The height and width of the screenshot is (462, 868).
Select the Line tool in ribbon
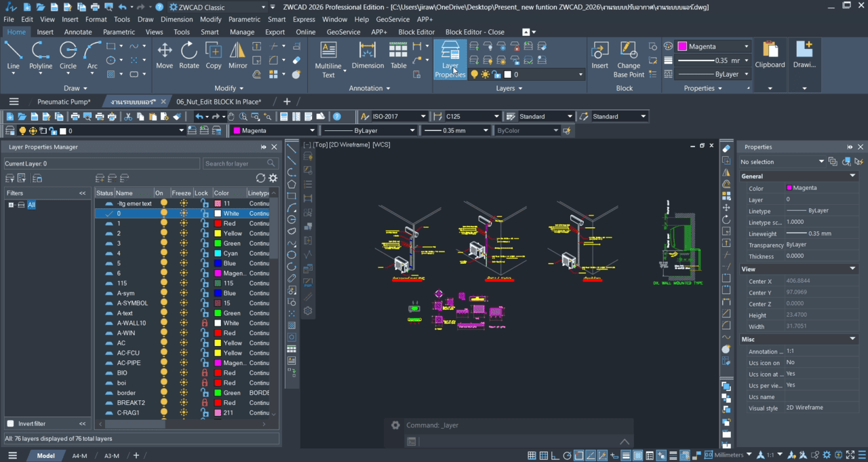pyautogui.click(x=13, y=56)
